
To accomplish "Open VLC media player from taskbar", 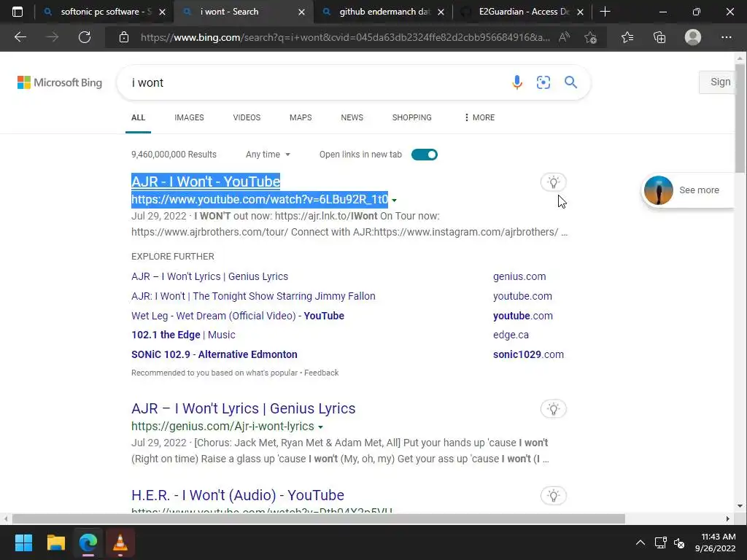I will pos(120,542).
